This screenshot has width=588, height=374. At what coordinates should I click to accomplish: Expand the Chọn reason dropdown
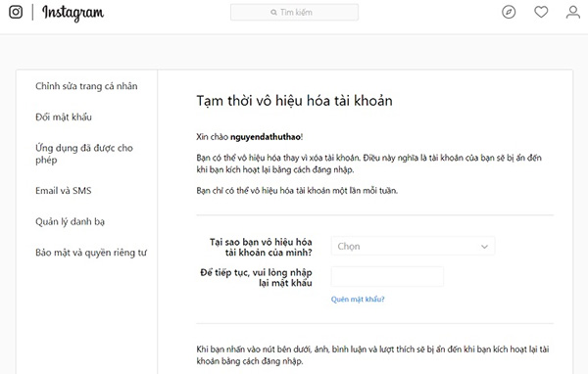pyautogui.click(x=413, y=246)
